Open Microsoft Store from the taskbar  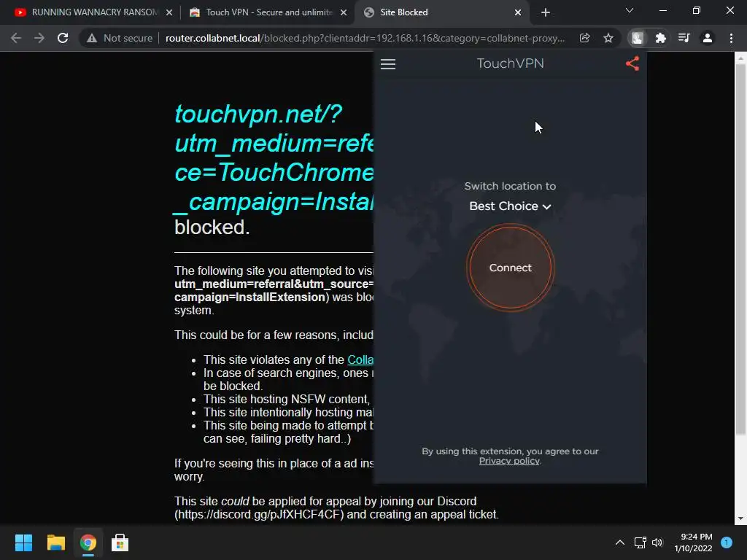120,542
